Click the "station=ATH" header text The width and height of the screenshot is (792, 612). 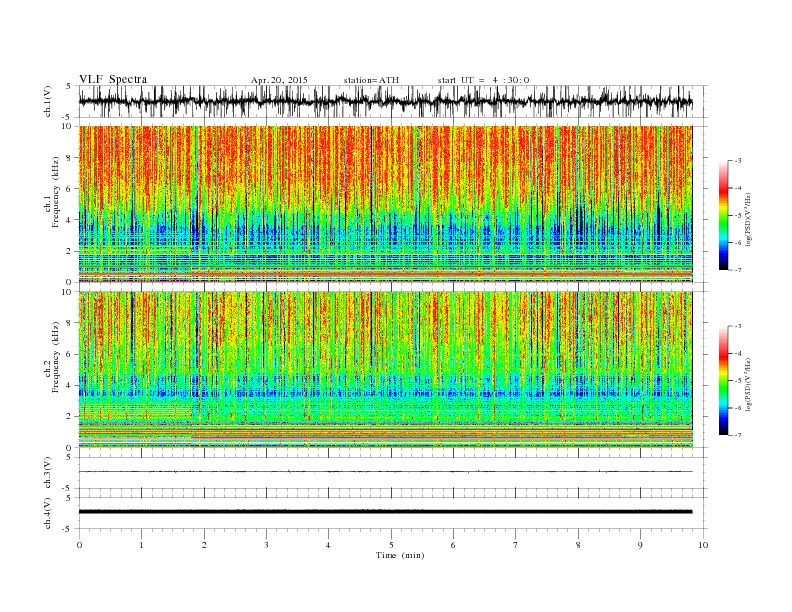click(371, 80)
